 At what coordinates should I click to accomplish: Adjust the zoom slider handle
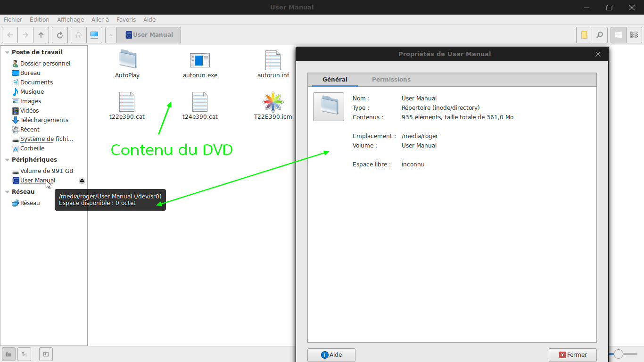point(619,354)
